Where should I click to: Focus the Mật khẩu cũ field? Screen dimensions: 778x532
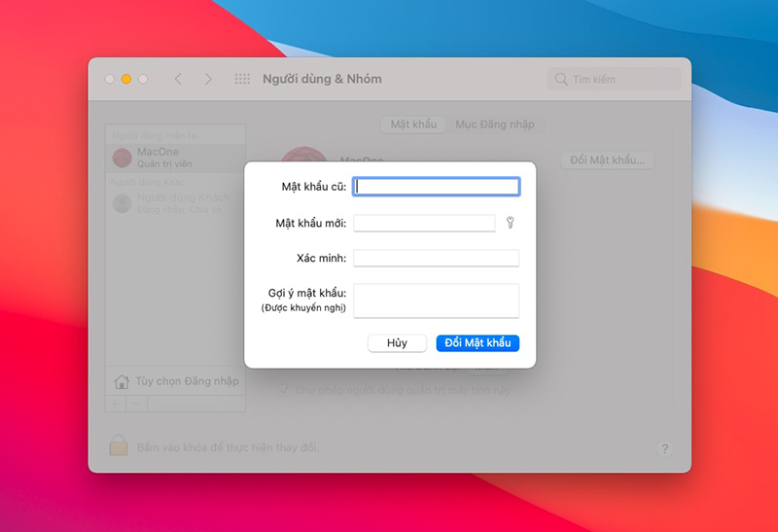point(436,187)
